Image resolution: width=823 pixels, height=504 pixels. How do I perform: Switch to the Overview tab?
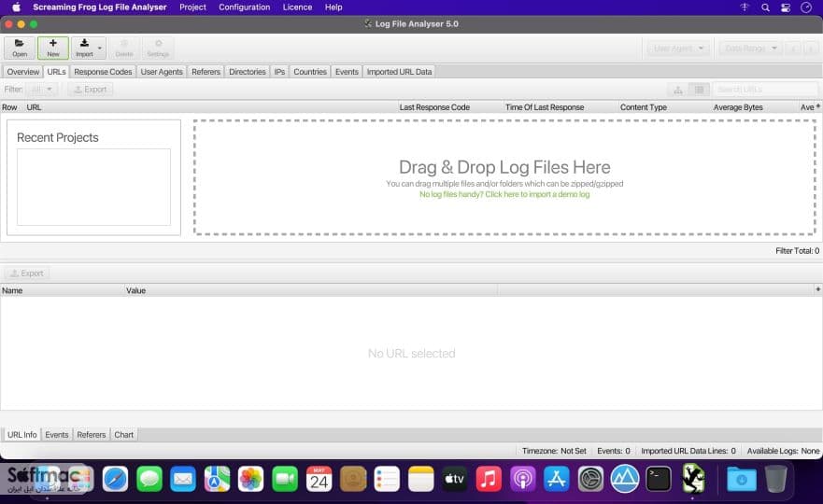tap(23, 72)
